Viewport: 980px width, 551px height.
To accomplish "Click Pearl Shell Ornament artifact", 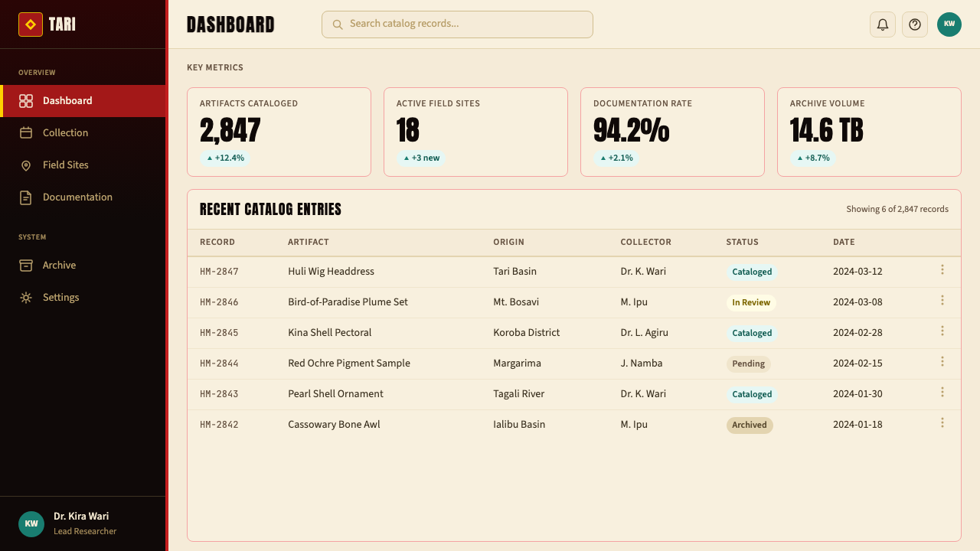I will coord(335,394).
